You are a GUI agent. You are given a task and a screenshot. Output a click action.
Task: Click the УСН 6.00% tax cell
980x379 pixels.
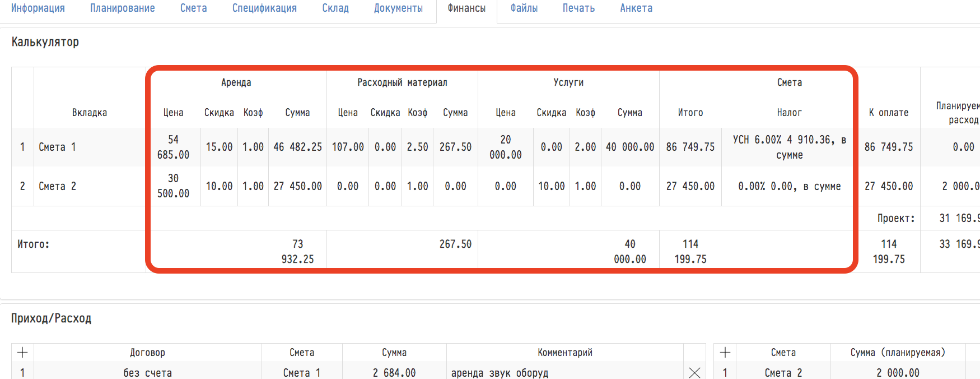pos(789,147)
